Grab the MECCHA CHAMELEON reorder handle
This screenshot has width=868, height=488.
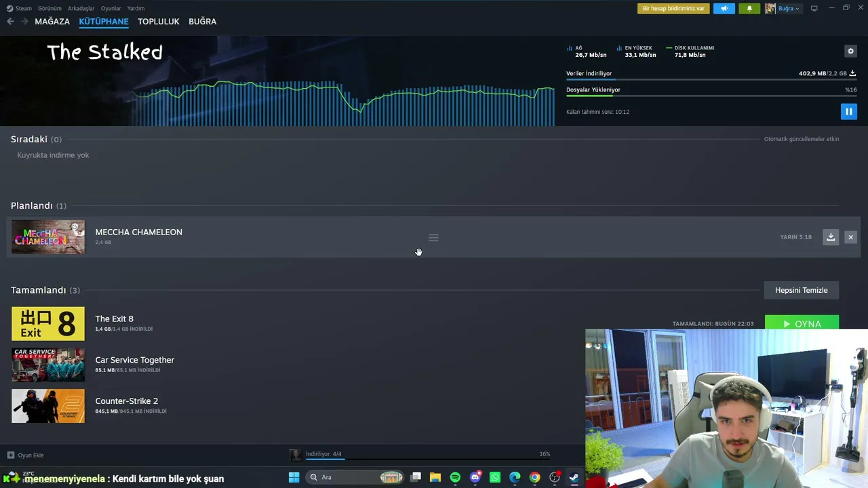[433, 237]
